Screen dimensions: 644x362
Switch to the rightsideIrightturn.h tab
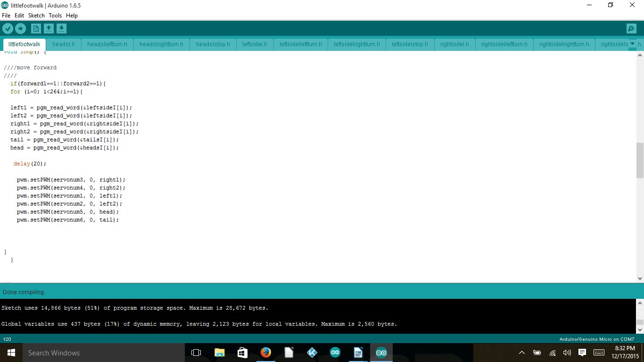(564, 44)
